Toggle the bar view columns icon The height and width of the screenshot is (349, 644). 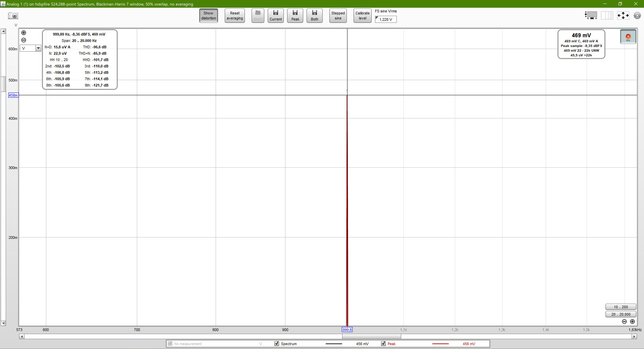coord(607,15)
